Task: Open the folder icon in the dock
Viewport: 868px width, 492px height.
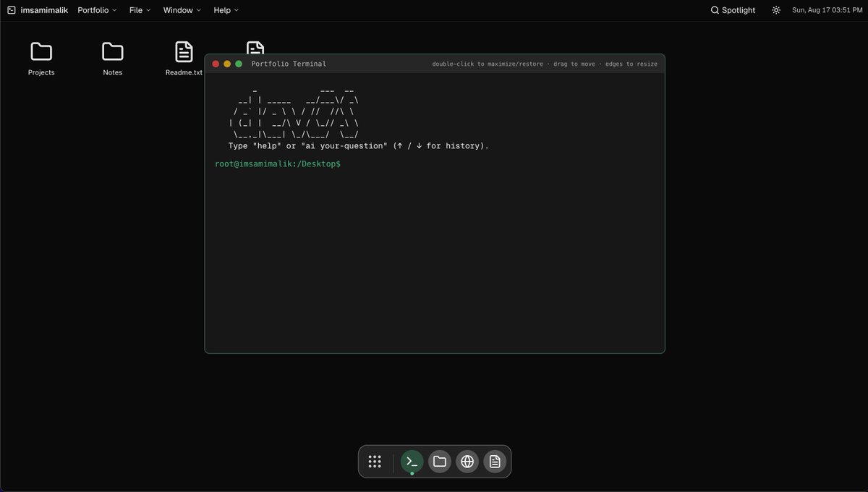Action: (440, 462)
